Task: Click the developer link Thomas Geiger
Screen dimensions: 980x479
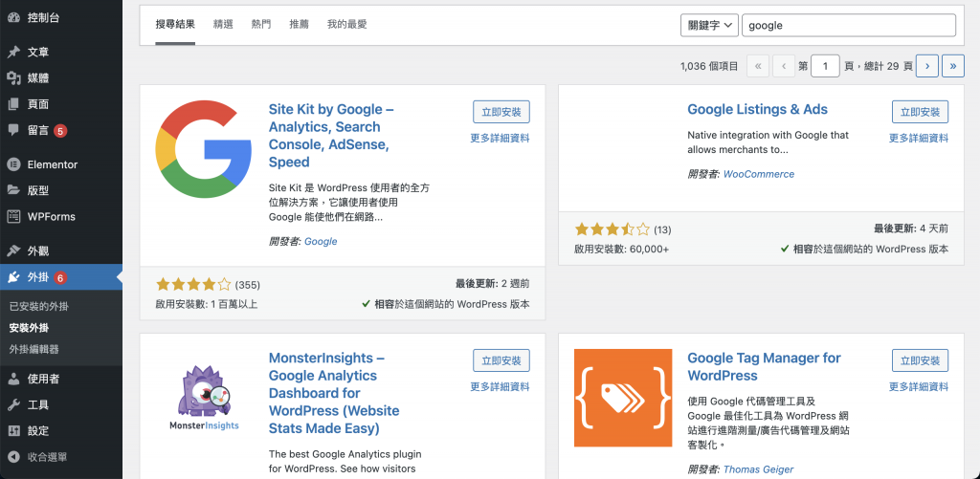Action: tap(758, 469)
